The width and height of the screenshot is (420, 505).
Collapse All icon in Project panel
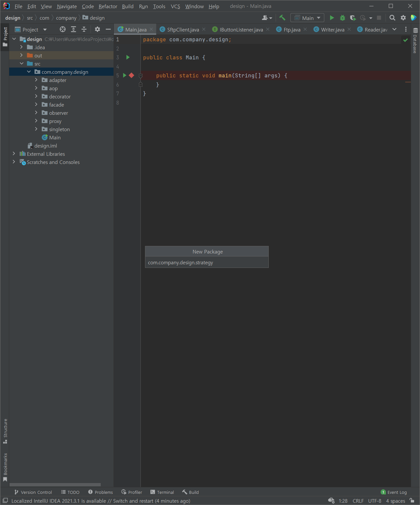[84, 29]
